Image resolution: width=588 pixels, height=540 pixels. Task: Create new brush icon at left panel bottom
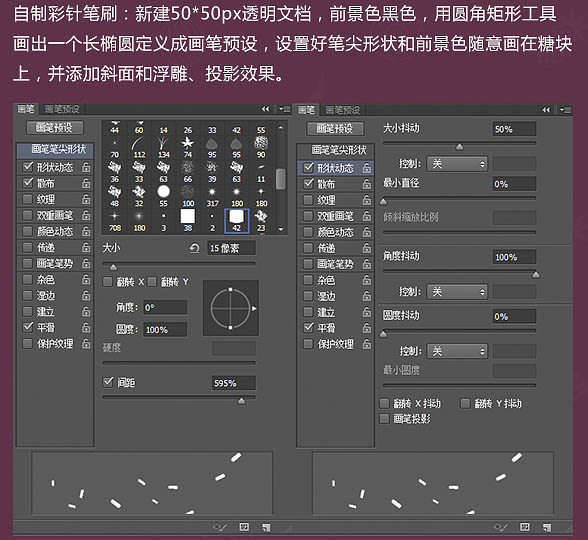(266, 528)
